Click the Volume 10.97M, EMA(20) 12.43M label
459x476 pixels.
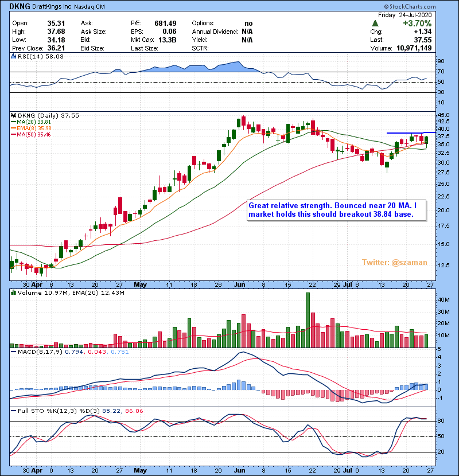71,293
